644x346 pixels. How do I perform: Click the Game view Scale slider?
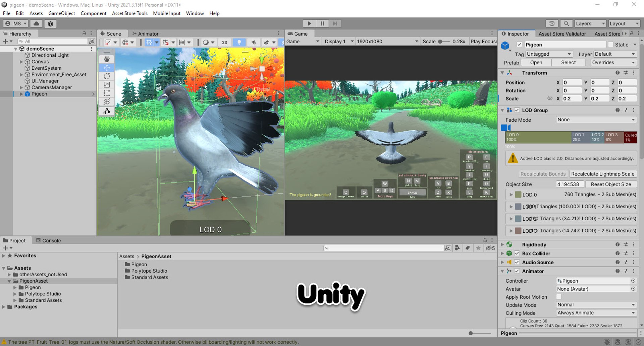coord(444,42)
